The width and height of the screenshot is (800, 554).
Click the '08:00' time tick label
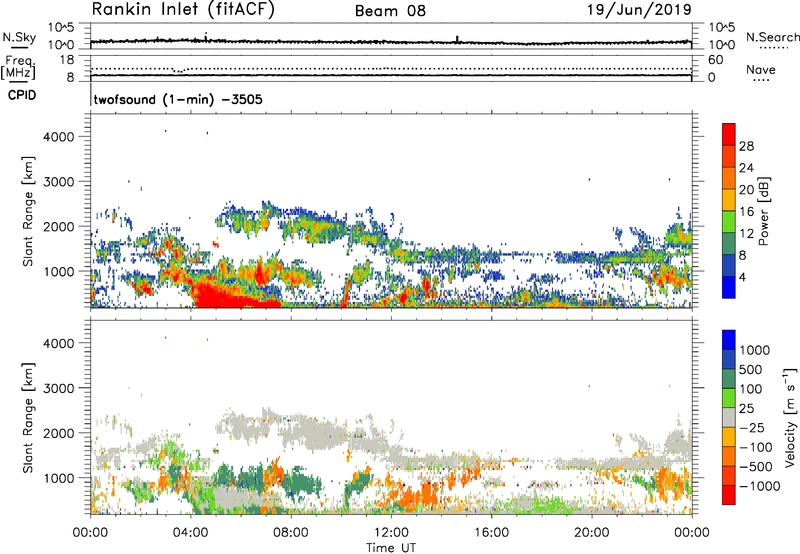pos(291,533)
